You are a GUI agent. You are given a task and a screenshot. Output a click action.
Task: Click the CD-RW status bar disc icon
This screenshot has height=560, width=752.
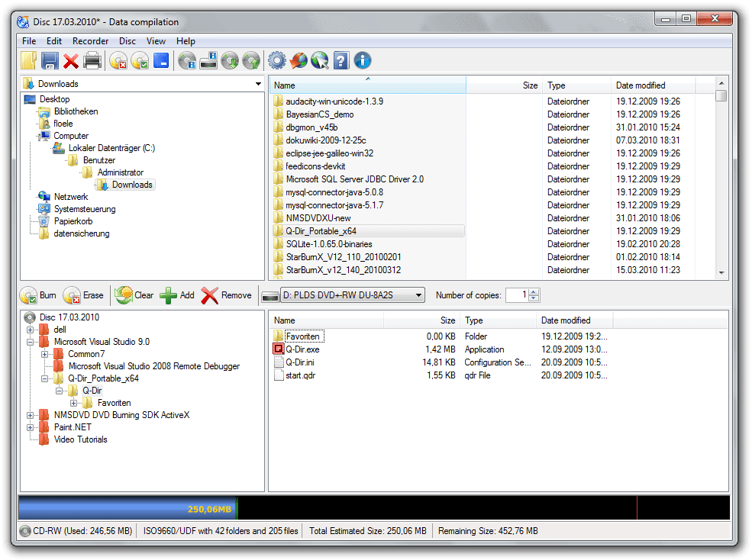25,531
